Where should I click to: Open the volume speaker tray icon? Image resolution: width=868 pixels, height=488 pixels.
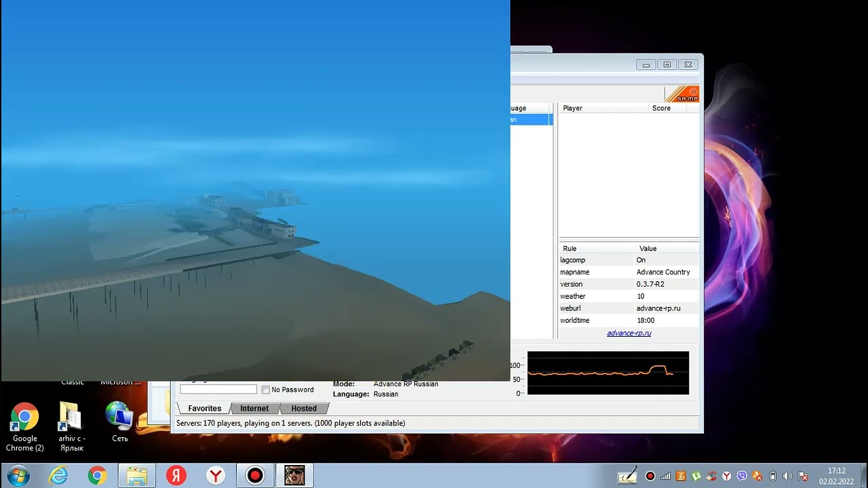click(788, 476)
